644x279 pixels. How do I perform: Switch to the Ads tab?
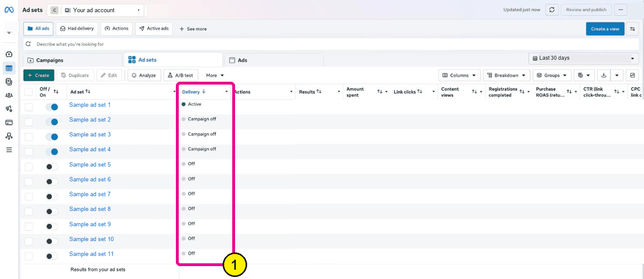[274, 60]
